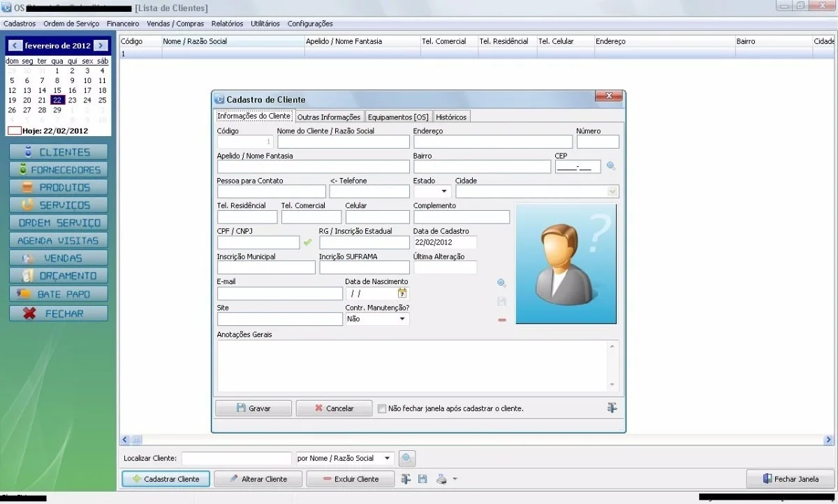Click the ORDEM SERVIÇO sidebar button
The width and height of the screenshot is (838, 504).
coord(59,223)
